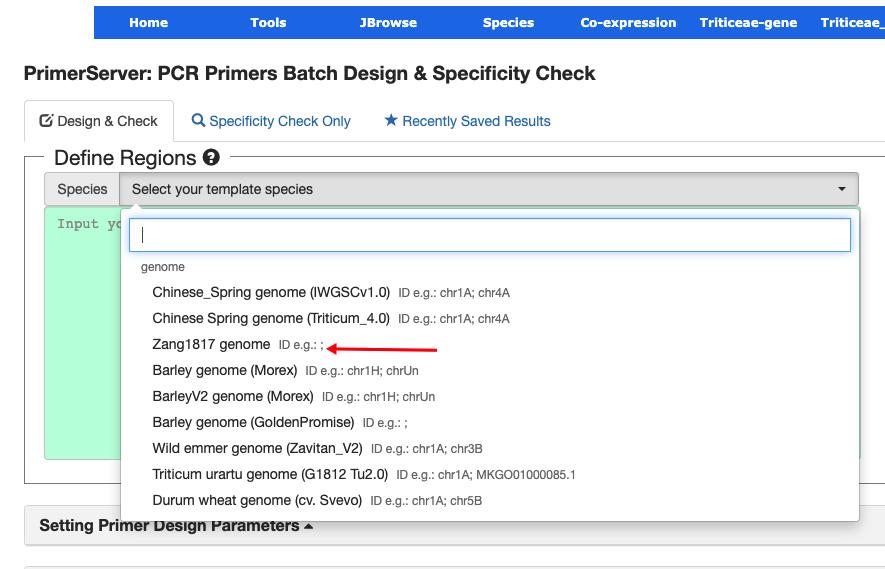Screen dimensions: 885x569
Task: Pick Barley genome (GoldenPromise) from list
Action: tap(253, 423)
